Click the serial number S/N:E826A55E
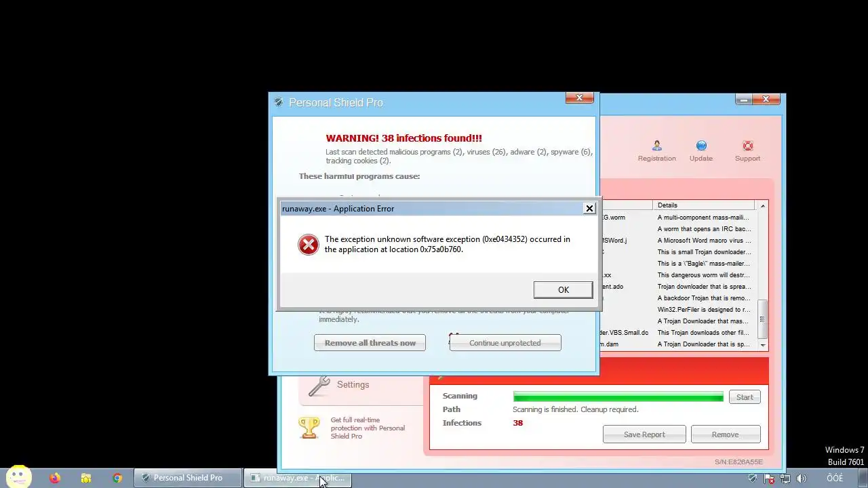Screen dimensions: 868x488 click(738, 462)
